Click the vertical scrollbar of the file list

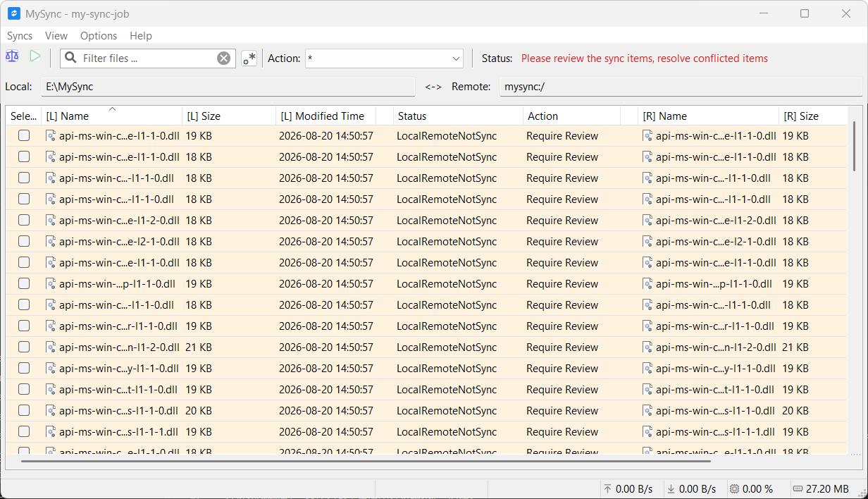click(855, 146)
